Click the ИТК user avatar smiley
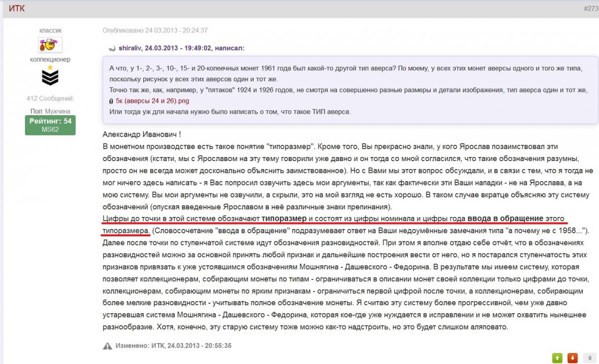Image resolution: width=599 pixels, height=364 pixels. pos(50,45)
